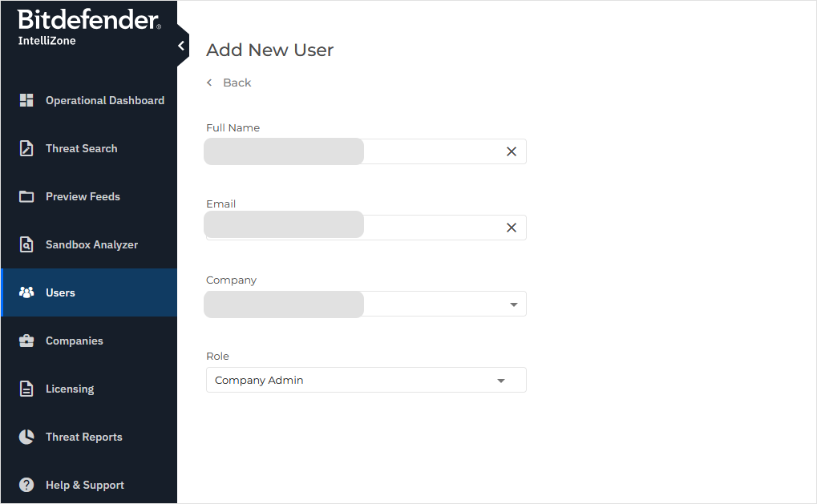Click the Threat Search document icon
Image resolution: width=817 pixels, height=504 pixels.
coord(26,148)
